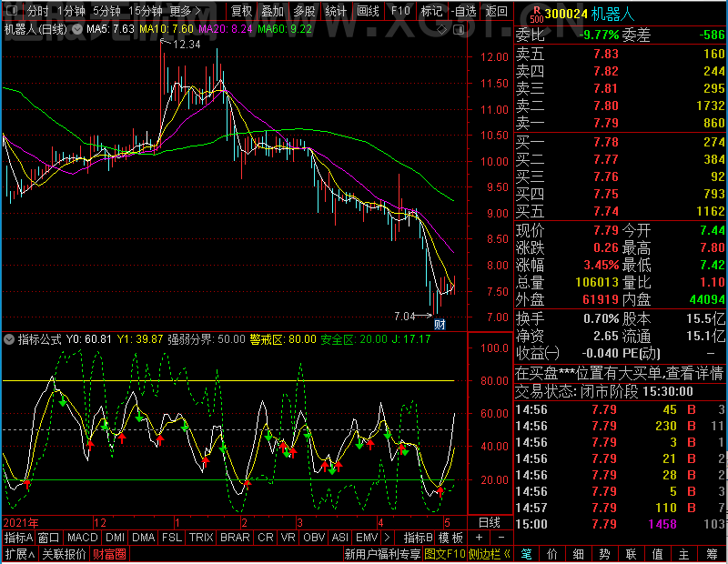Select the 筹 chip distribution tab
Screen dimensions: 728x564
712,554
